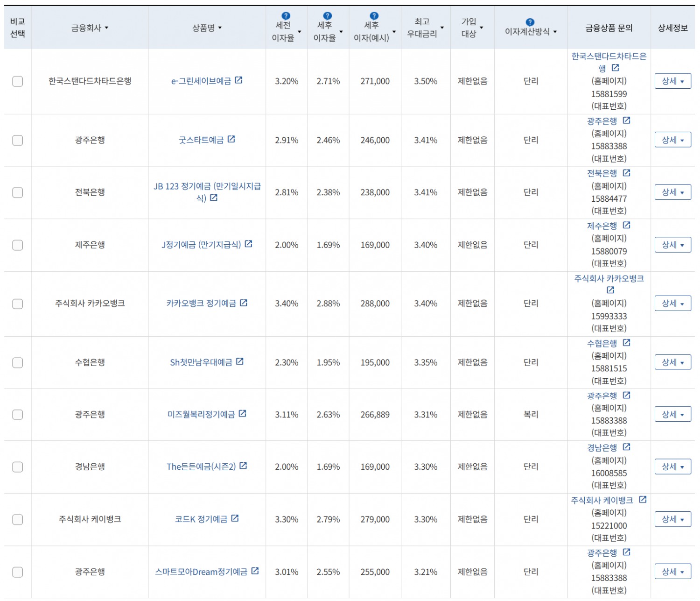Screen dimensions: 700x601
Task: Visit 주식회사 케이뱅크 homepage link
Action: pos(602,501)
